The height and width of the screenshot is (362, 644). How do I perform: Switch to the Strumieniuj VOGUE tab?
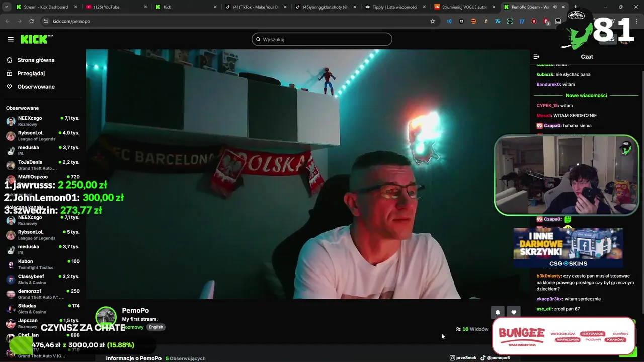(464, 7)
